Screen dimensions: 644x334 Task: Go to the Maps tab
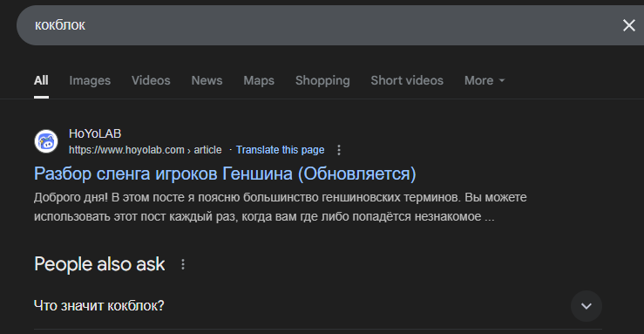[259, 80]
